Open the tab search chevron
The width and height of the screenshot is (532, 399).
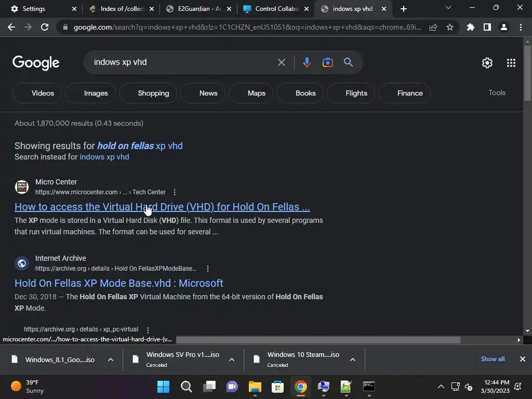click(x=448, y=7)
